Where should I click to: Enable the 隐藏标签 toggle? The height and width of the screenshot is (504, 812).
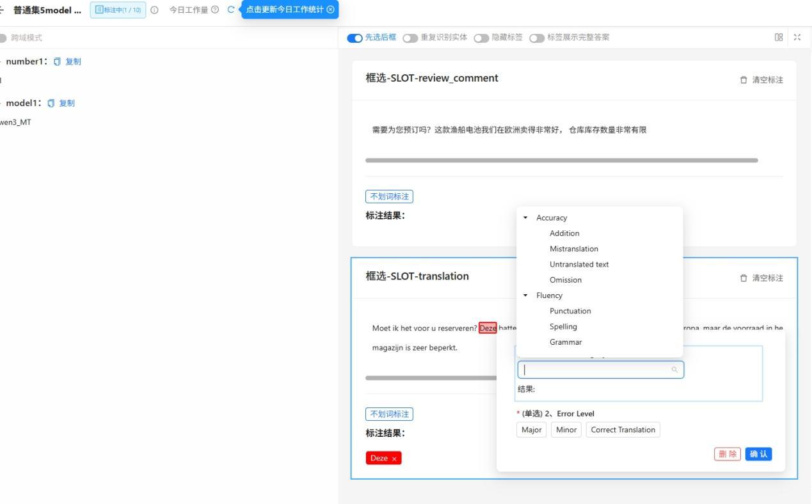point(481,38)
